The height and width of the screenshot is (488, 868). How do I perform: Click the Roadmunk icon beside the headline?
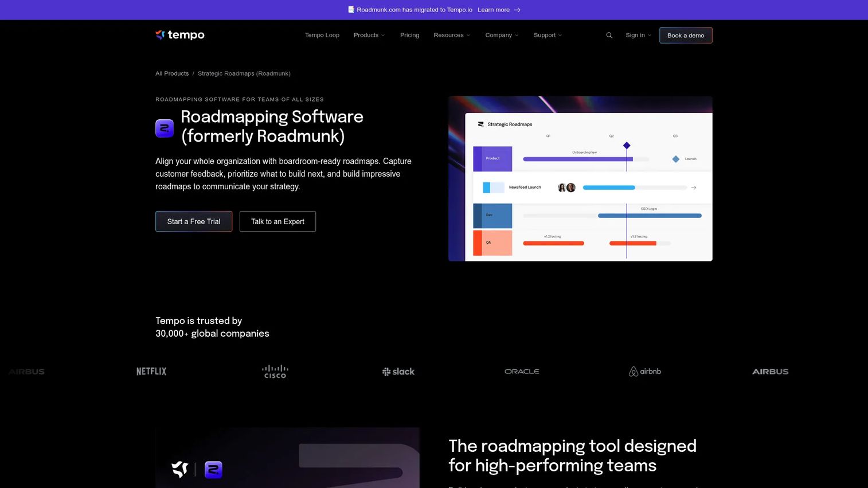click(165, 128)
